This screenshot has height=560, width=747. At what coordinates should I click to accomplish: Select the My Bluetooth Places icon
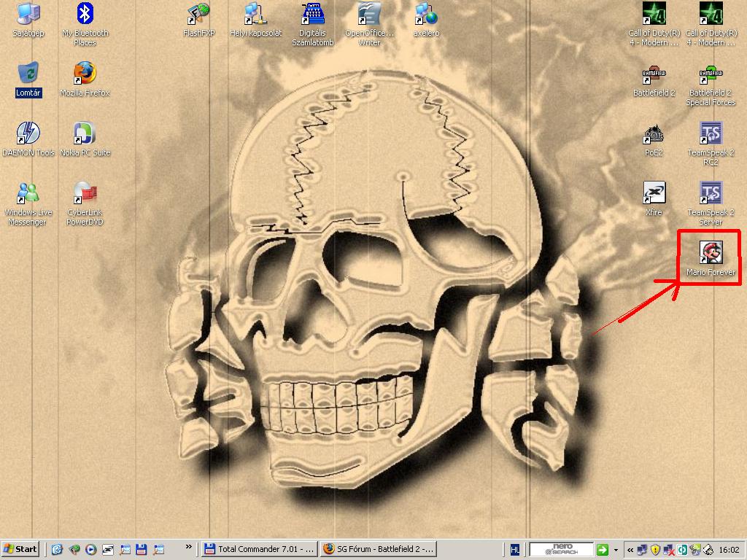click(x=85, y=14)
